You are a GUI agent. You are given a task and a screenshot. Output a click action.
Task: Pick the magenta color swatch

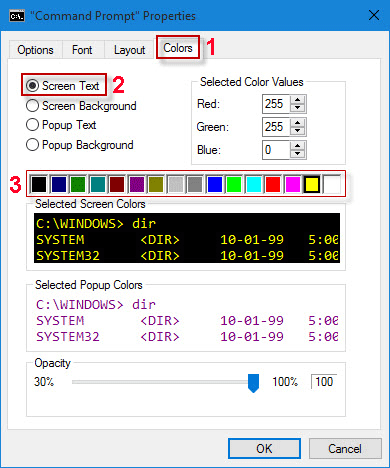coord(293,184)
